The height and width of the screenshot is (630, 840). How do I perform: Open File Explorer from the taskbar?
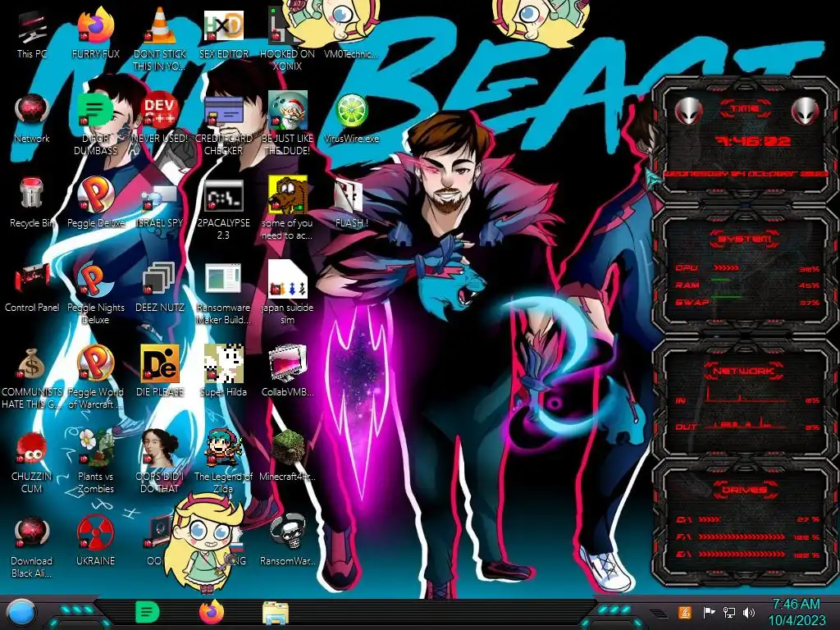[x=276, y=612]
